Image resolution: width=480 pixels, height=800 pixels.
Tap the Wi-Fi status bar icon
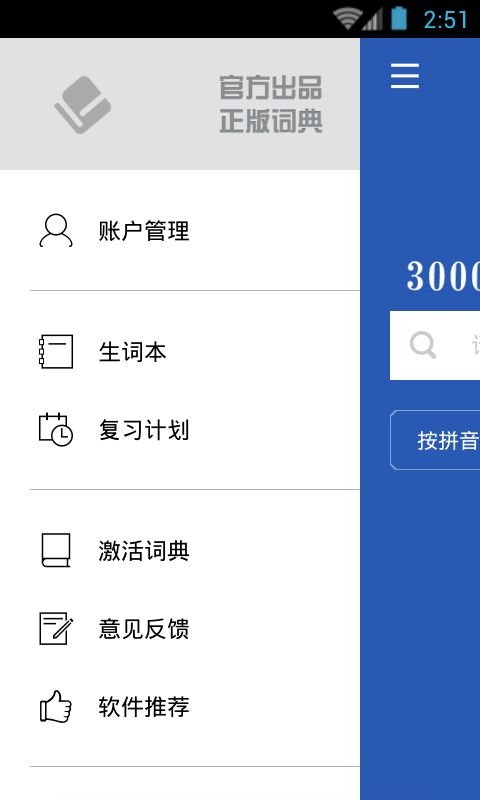[348, 19]
